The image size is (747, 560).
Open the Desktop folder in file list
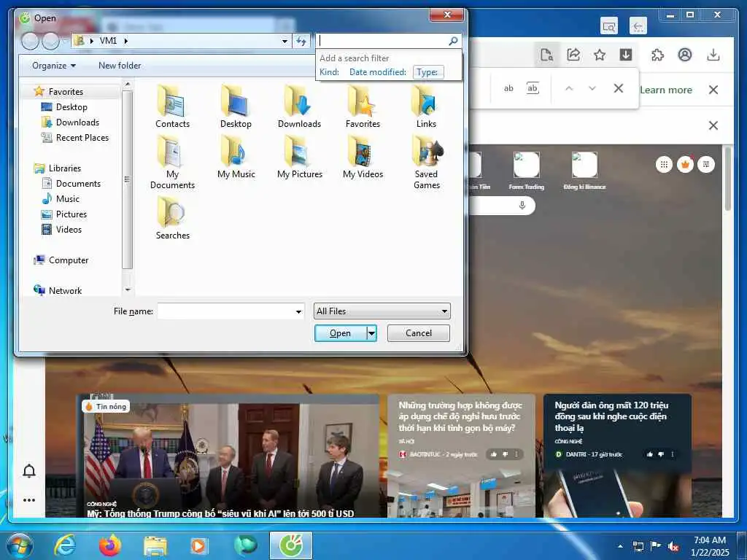coord(236,106)
